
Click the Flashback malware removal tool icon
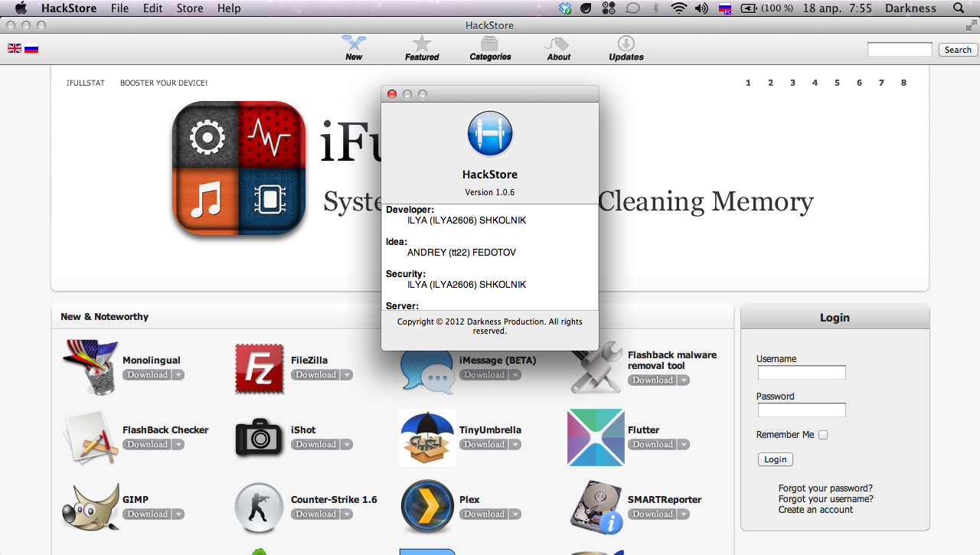[597, 367]
